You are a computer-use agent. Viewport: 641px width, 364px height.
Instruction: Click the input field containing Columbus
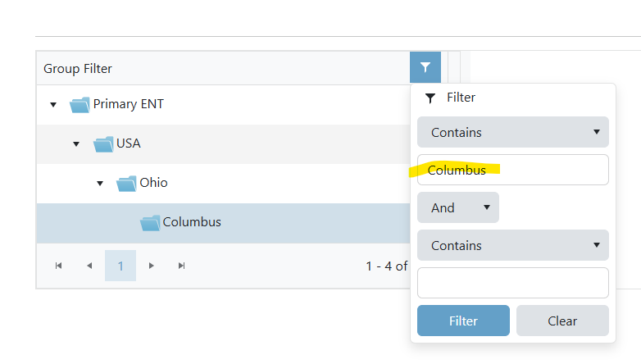[x=512, y=170]
